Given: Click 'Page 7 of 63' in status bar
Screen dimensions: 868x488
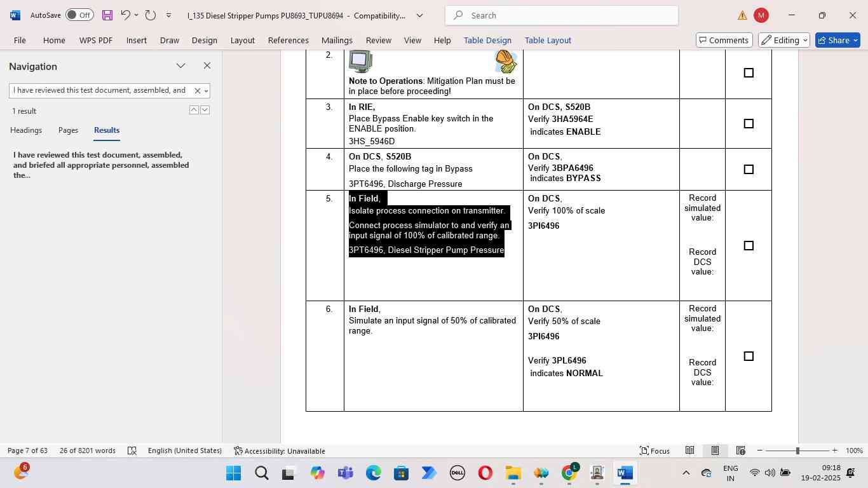Looking at the screenshot, I should click(x=27, y=451).
